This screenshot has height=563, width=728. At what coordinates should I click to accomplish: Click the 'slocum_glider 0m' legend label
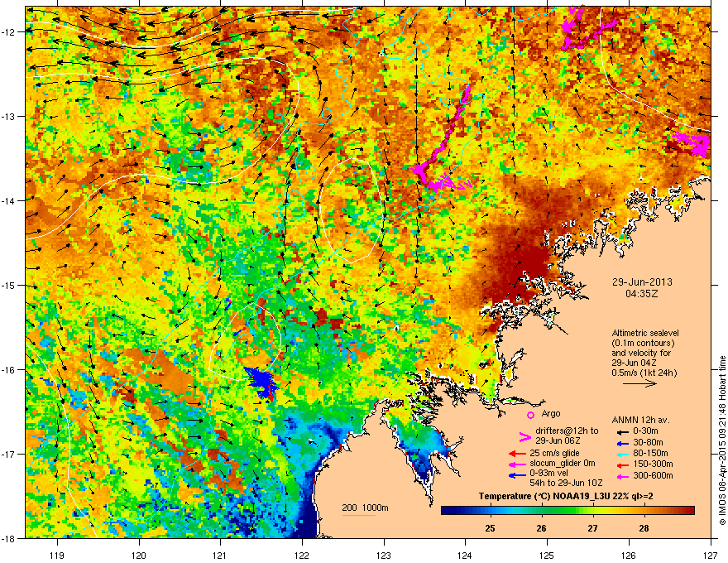[x=563, y=464]
